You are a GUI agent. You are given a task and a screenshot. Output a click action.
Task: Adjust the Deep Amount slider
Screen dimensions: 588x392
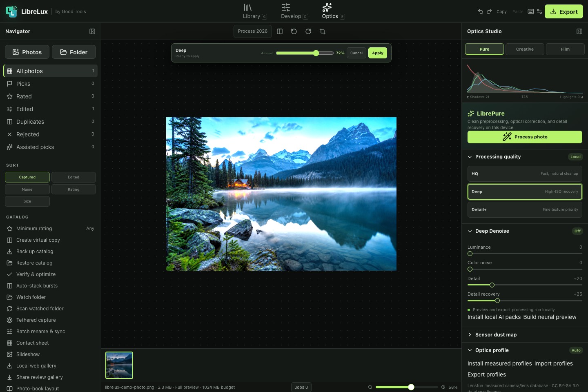pyautogui.click(x=305, y=53)
